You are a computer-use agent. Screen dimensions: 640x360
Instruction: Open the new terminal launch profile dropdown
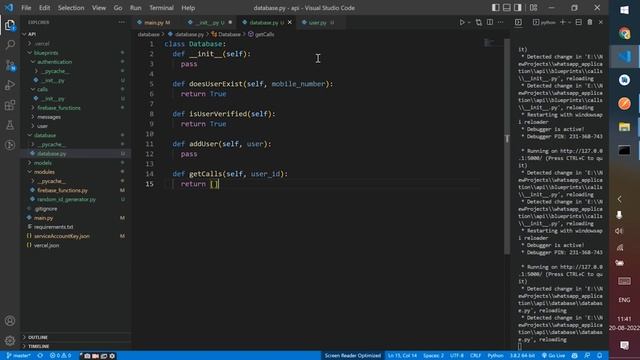coord(569,22)
